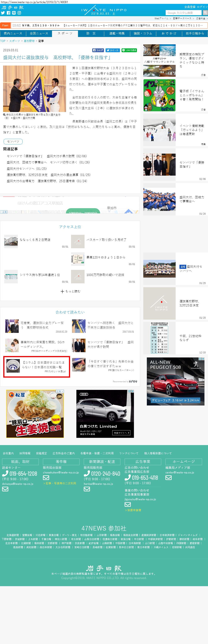Click the article photo zoom magnifier icon
Image resolution: width=208 pixels, height=644 pixels.
point(4,114)
